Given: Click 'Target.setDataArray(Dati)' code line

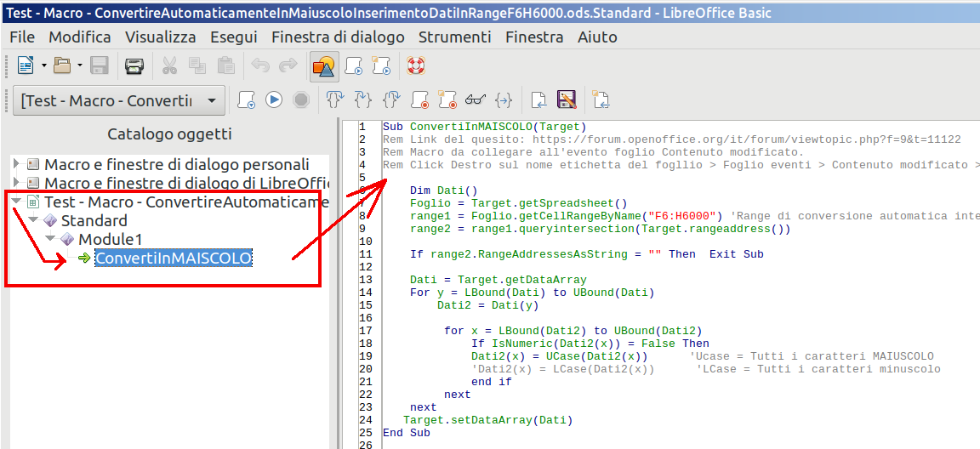Looking at the screenshot, I should tap(487, 419).
